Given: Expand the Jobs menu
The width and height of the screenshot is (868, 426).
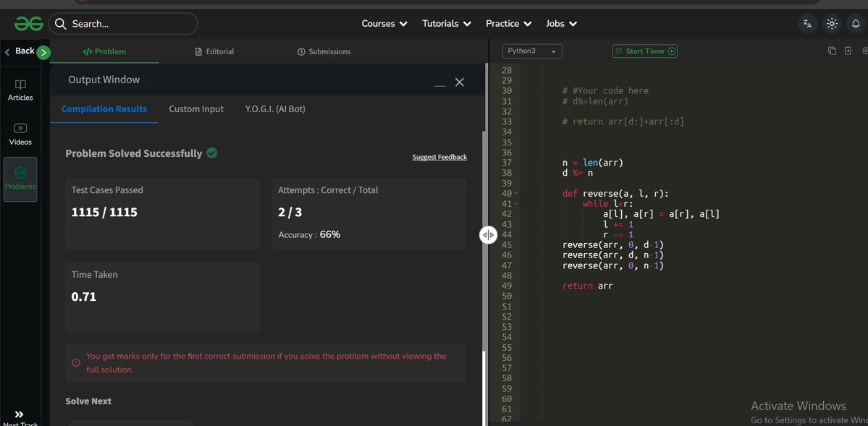Looking at the screenshot, I should click(x=561, y=24).
